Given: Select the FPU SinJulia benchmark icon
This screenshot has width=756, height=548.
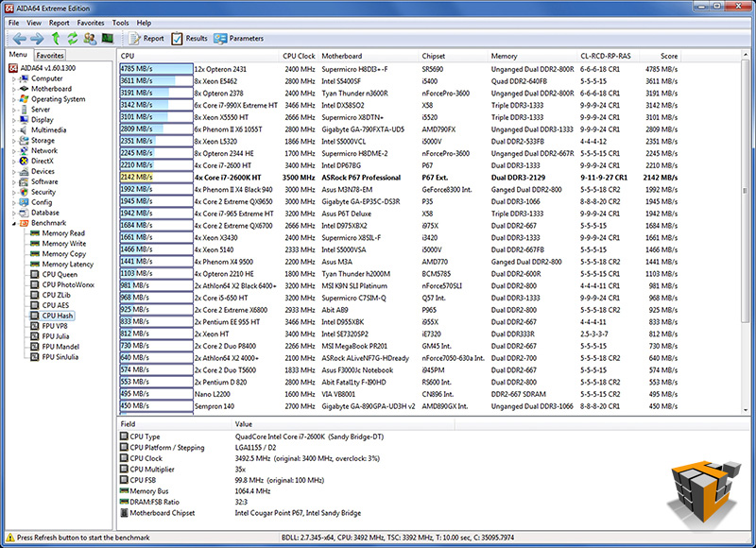Looking at the screenshot, I should pyautogui.click(x=35, y=357).
